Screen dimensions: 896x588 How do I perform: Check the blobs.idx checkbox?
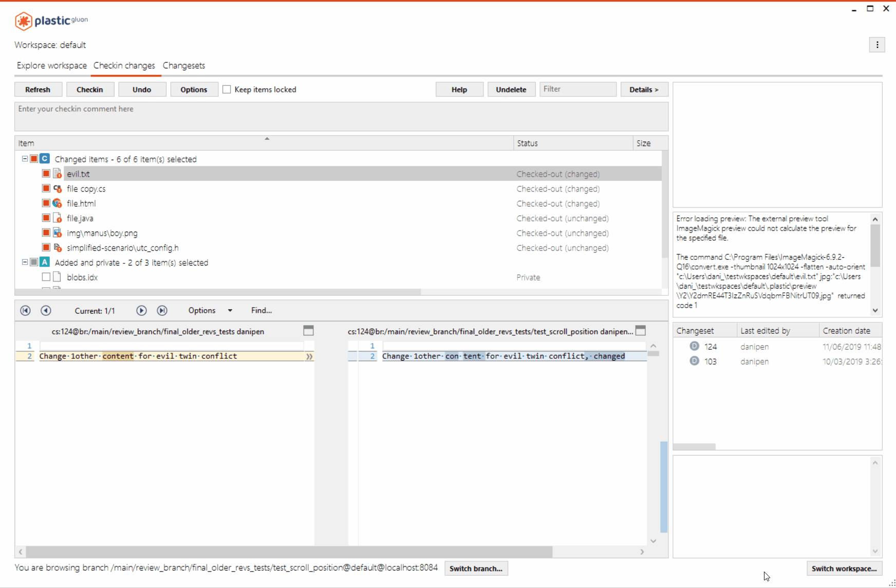[x=46, y=276]
